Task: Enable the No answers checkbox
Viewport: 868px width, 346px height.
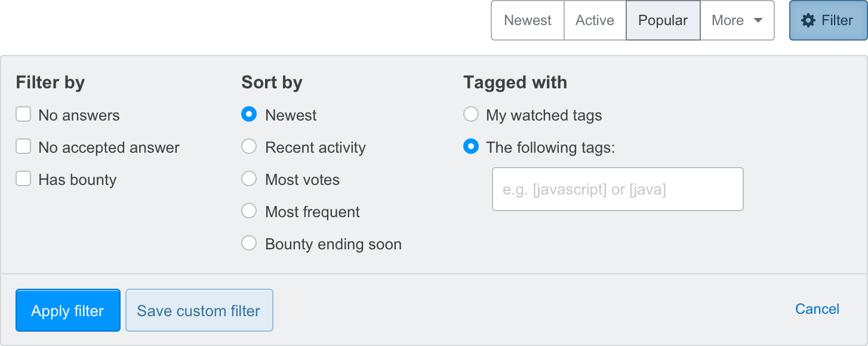Action: pyautogui.click(x=23, y=115)
